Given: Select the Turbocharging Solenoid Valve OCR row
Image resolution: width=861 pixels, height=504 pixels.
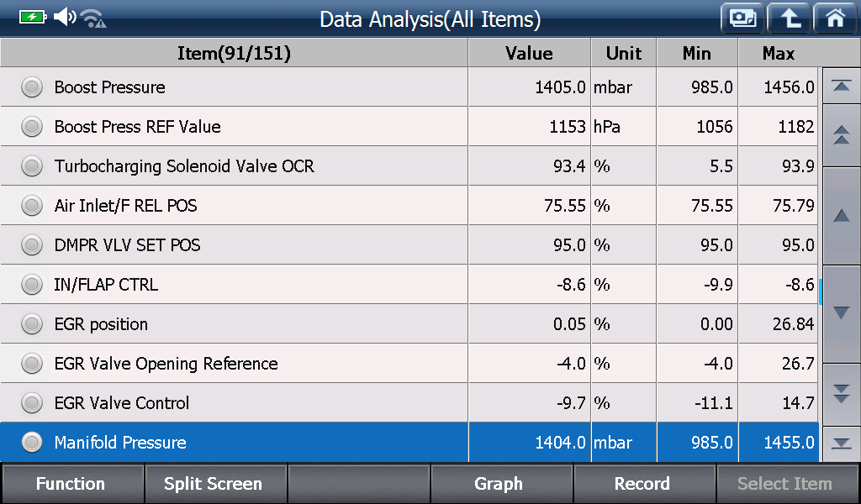Looking at the screenshot, I should (409, 165).
